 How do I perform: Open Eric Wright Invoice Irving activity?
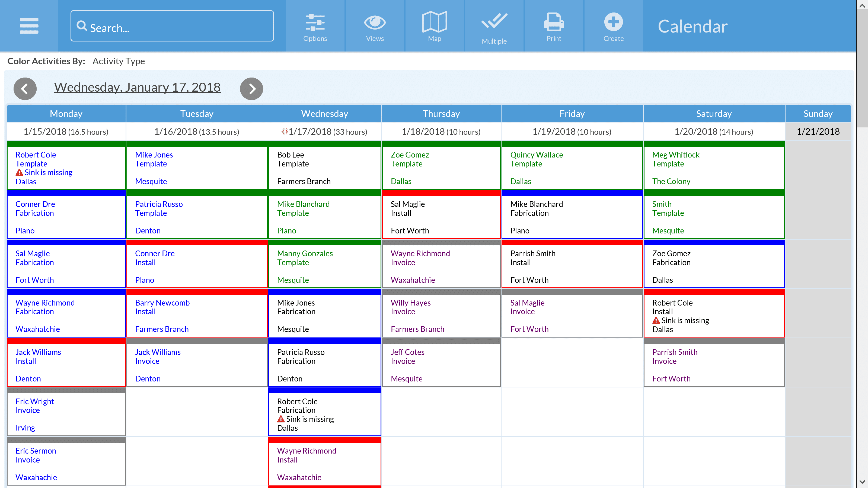point(66,412)
